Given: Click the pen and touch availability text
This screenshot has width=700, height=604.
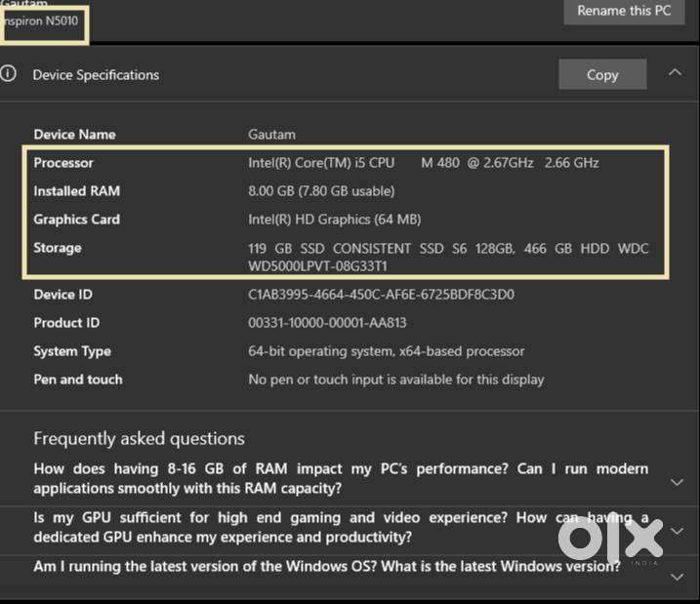Looking at the screenshot, I should pyautogui.click(x=395, y=380).
